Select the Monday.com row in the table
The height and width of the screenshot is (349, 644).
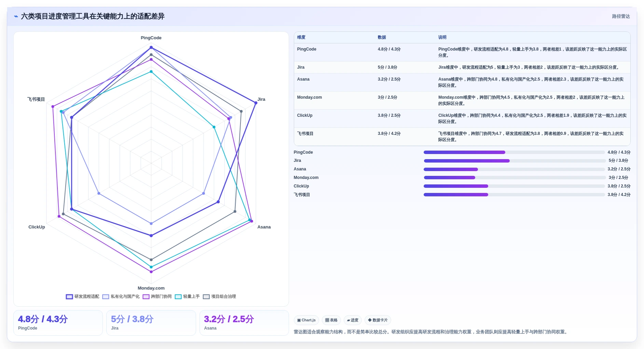click(x=462, y=100)
